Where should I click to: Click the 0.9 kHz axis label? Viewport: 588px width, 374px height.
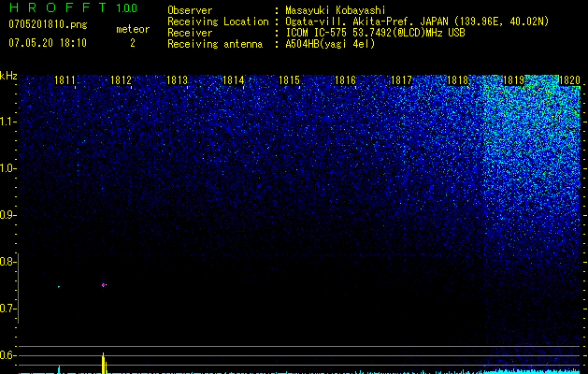7,215
